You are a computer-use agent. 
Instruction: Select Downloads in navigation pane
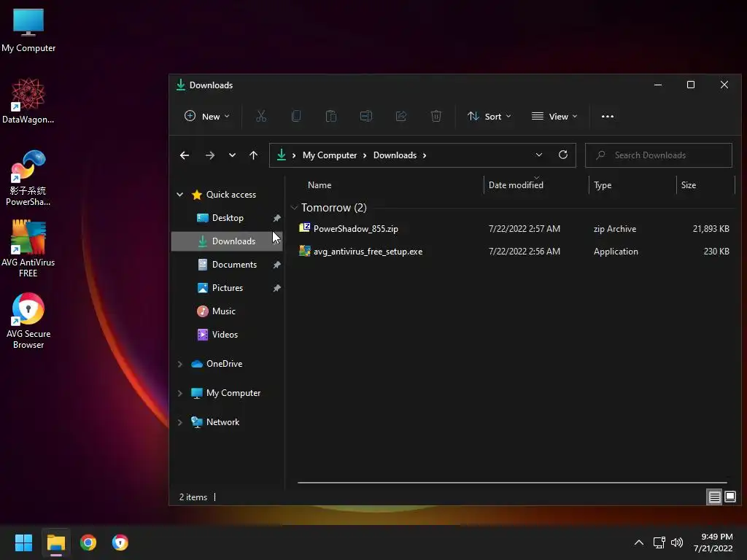tap(227, 241)
